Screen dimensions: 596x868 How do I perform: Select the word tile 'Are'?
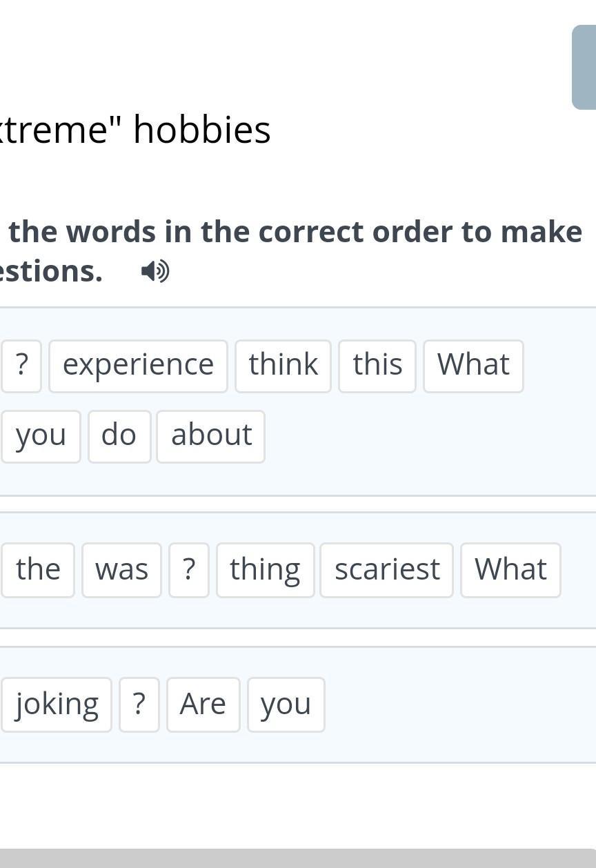(x=203, y=704)
